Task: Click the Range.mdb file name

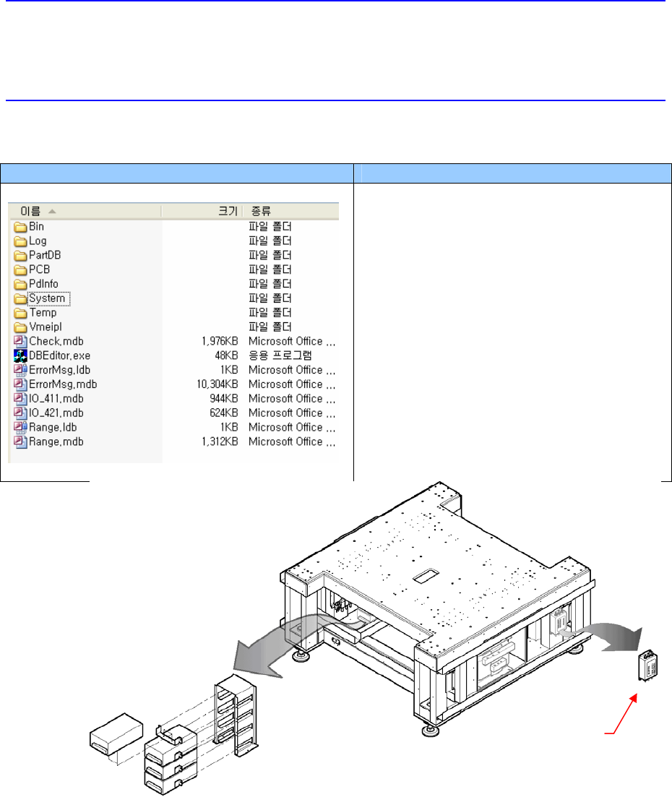Action: 56,441
